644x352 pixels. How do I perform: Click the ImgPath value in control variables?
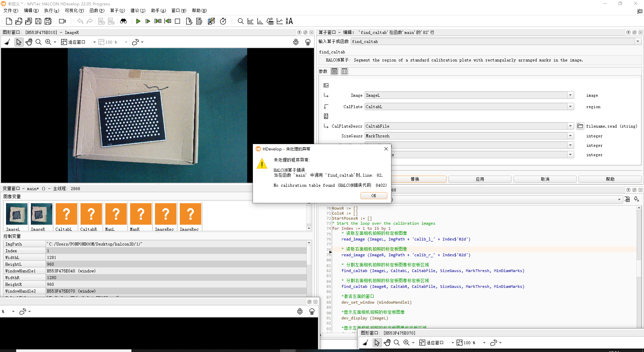pyautogui.click(x=176, y=244)
